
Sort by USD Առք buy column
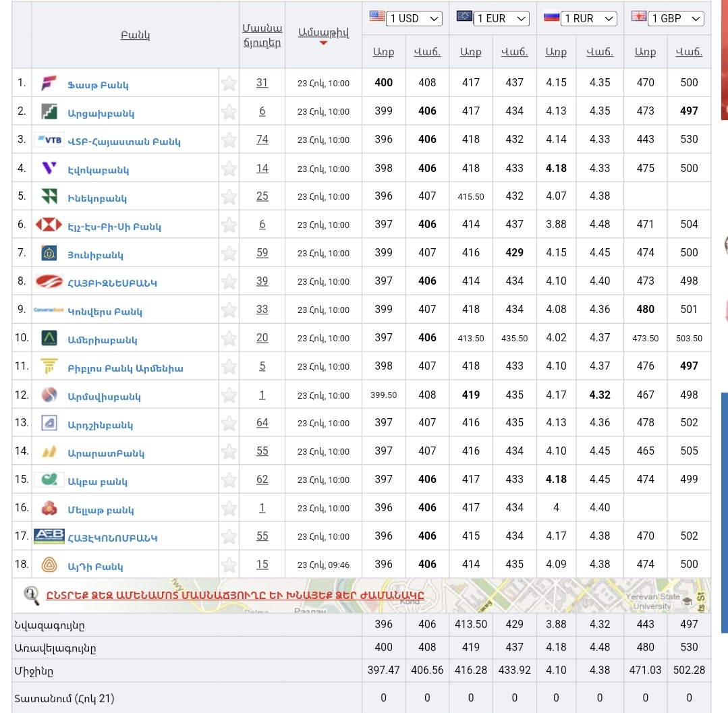[383, 52]
